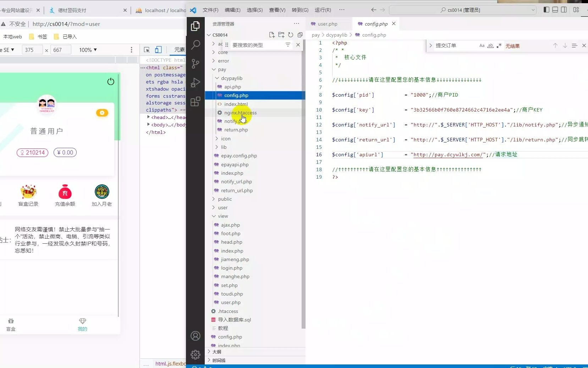588x368 pixels.
Task: Close the explorer type filter box
Action: coord(298,45)
